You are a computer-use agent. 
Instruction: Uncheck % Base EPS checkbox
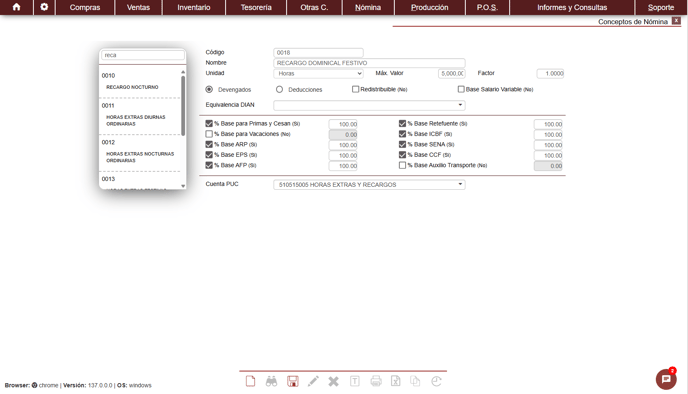click(209, 155)
